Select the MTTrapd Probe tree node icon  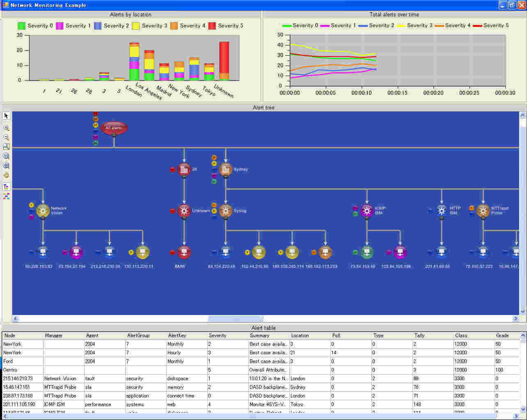483,211
